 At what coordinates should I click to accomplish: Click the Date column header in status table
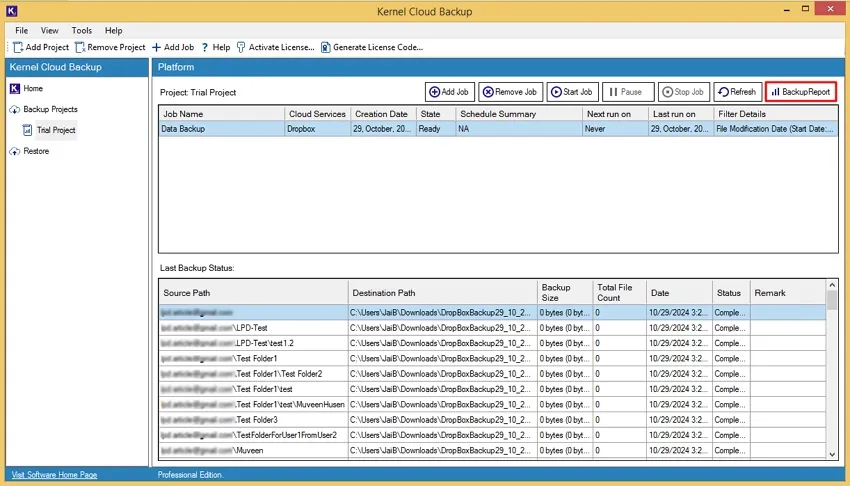[x=679, y=293]
